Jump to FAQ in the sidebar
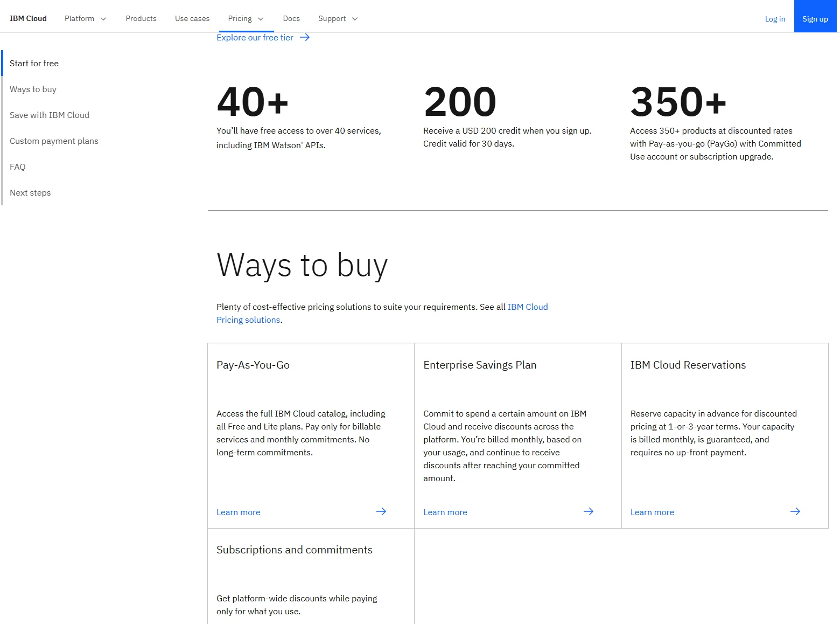The height and width of the screenshot is (624, 840). (x=17, y=167)
